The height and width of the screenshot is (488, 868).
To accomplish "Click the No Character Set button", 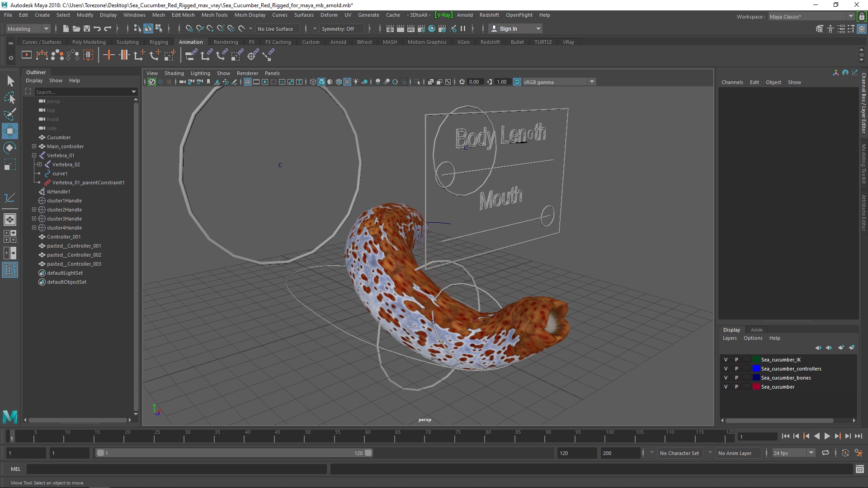I will [679, 453].
